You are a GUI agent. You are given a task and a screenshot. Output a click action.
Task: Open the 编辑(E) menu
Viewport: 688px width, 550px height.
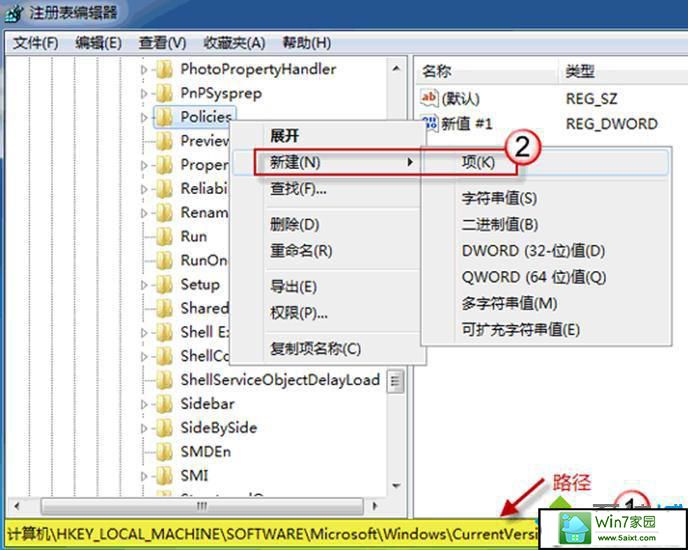tap(98, 43)
